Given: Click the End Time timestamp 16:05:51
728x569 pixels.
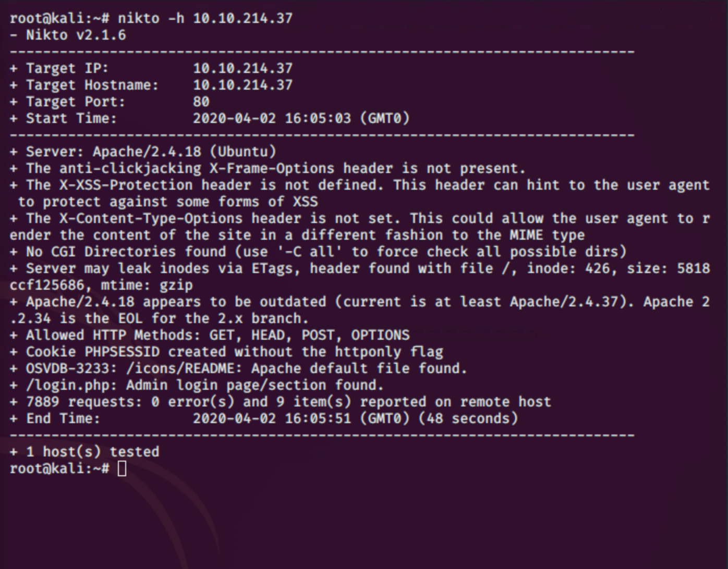Looking at the screenshot, I should (x=318, y=418).
